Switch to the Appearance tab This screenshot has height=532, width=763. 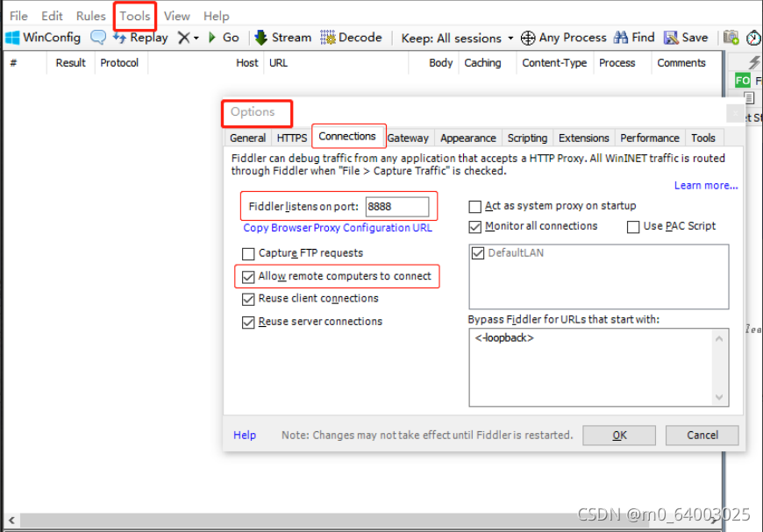coord(468,138)
